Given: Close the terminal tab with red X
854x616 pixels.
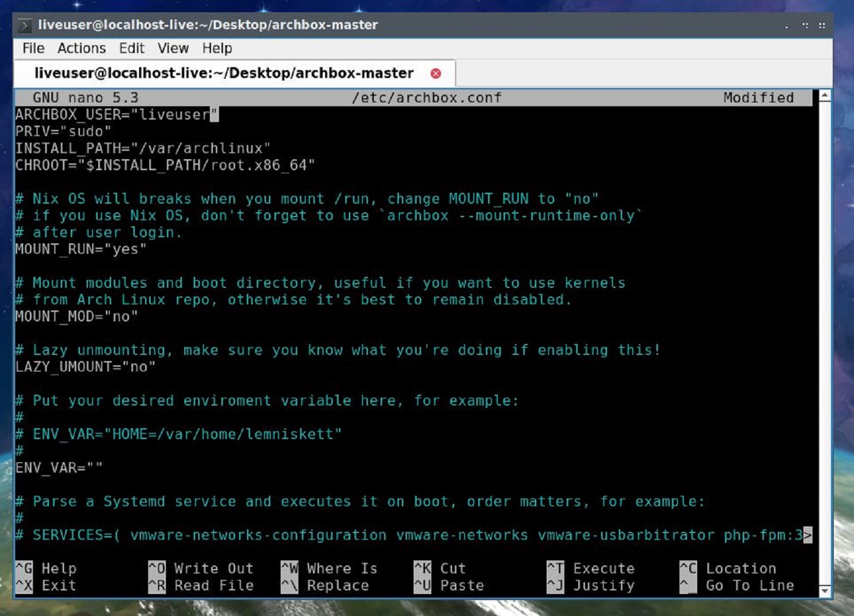Looking at the screenshot, I should click(x=436, y=73).
